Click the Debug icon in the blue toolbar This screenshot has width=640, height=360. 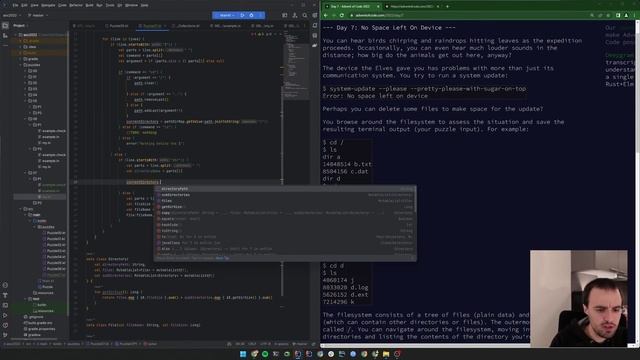[251, 15]
